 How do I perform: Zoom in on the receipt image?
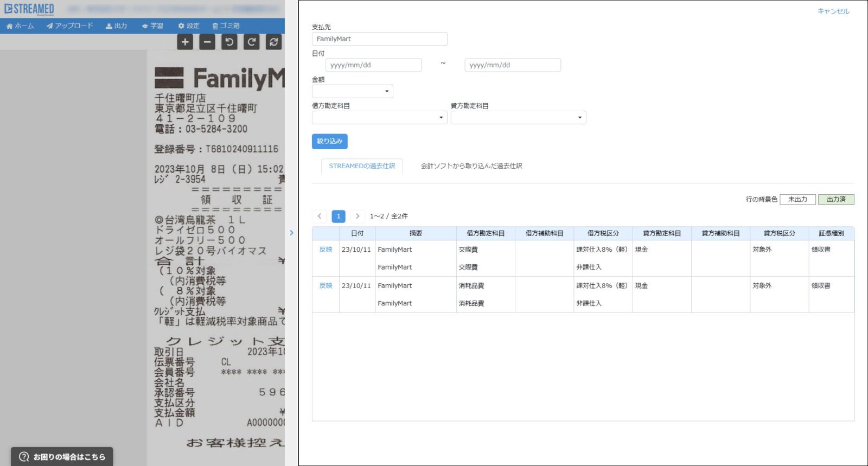coord(185,42)
